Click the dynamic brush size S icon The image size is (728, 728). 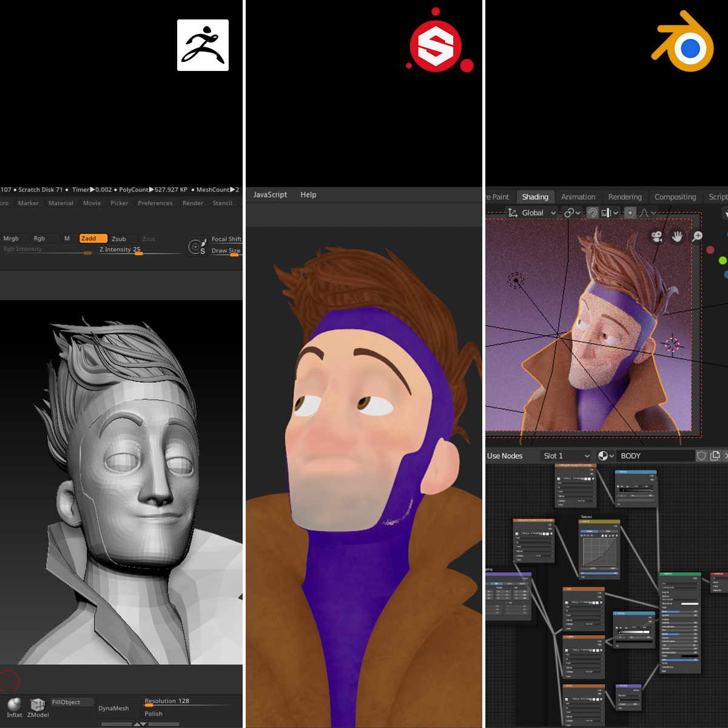coord(197,247)
